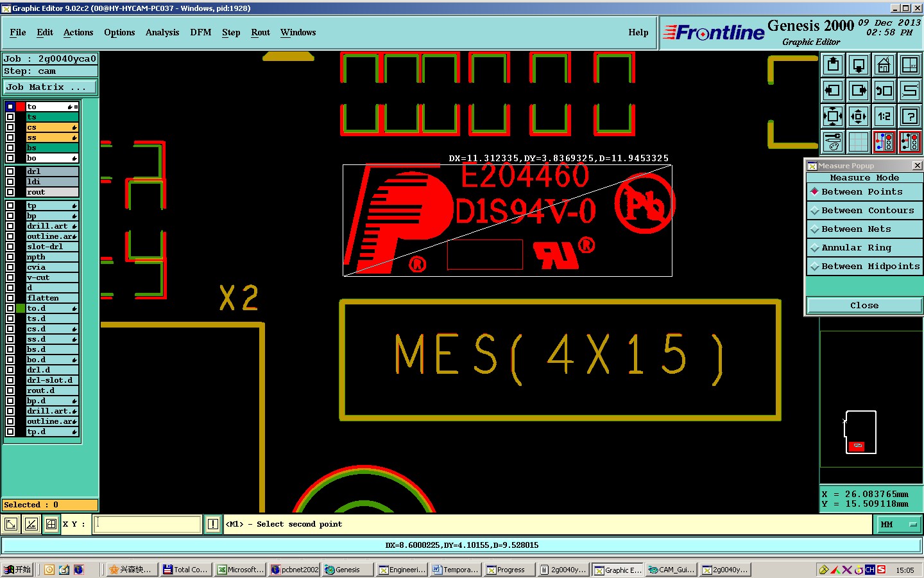The width and height of the screenshot is (924, 578).
Task: Open the MM units dropdown
Action: [898, 524]
